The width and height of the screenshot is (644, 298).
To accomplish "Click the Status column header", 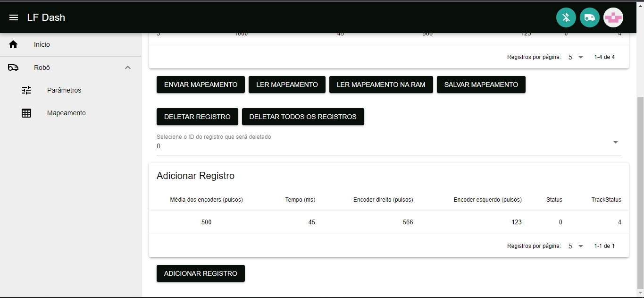I will [x=554, y=200].
